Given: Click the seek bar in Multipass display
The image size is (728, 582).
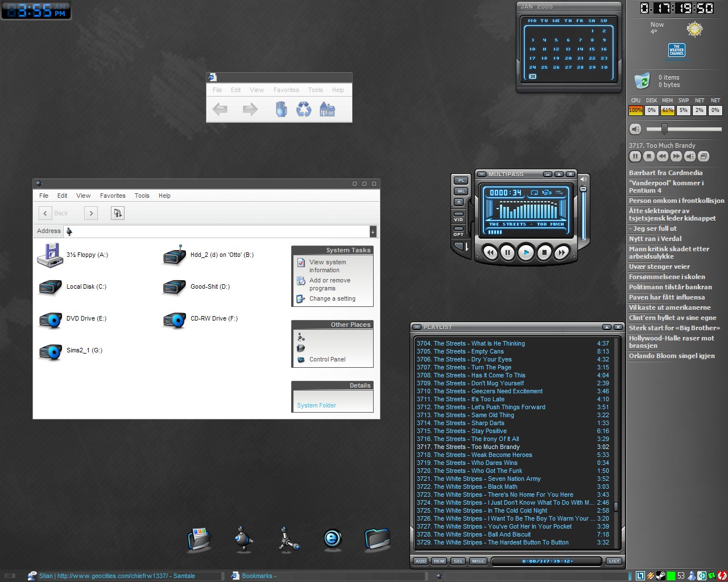Looking at the screenshot, I should pyautogui.click(x=526, y=232).
